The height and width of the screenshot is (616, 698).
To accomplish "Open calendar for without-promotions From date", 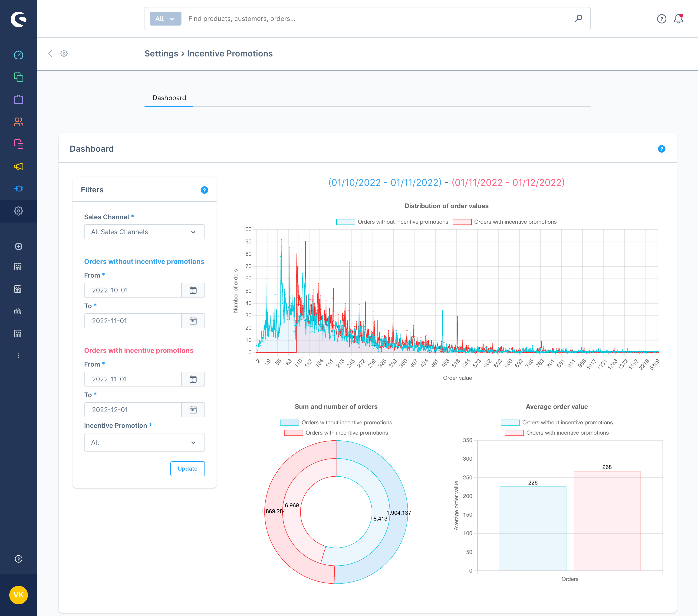I will [x=193, y=290].
